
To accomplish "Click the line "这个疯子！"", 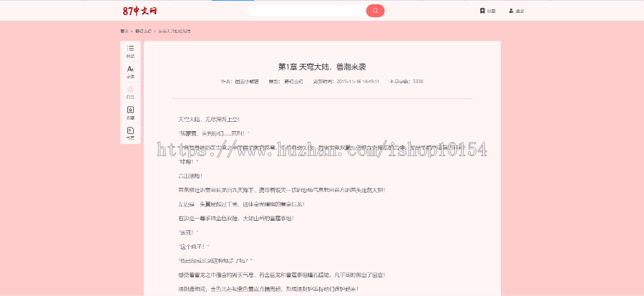I will (x=194, y=247).
